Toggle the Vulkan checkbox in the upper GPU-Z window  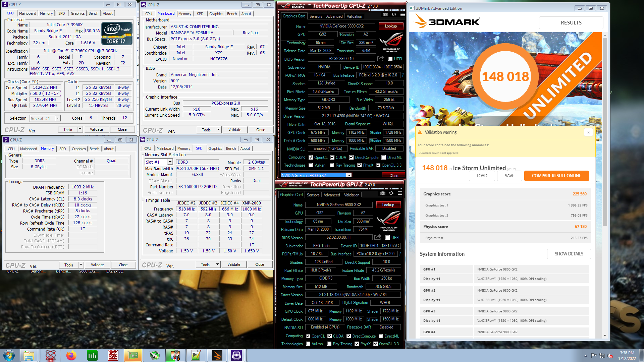(x=311, y=165)
